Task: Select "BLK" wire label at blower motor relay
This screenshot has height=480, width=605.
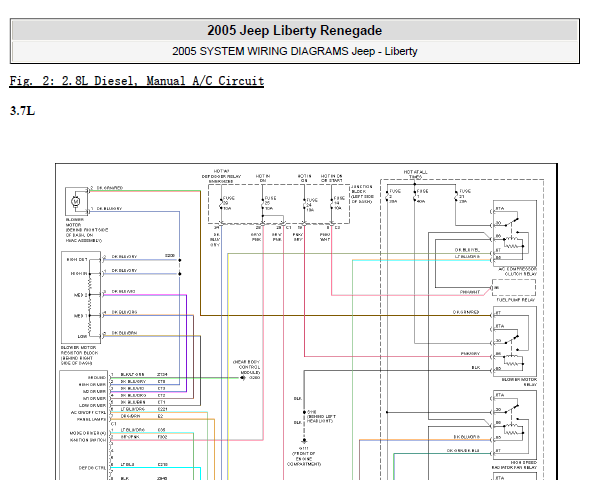Action: (476, 367)
